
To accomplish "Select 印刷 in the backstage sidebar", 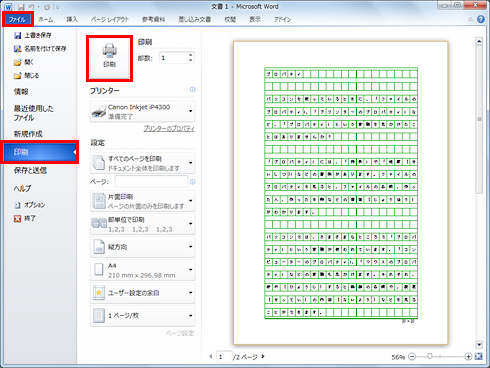I will [40, 152].
